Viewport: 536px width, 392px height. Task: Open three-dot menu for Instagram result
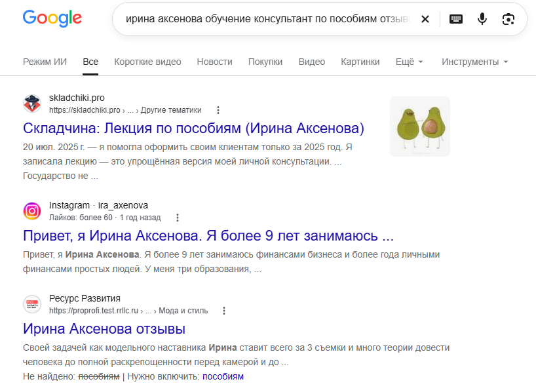[x=178, y=218]
